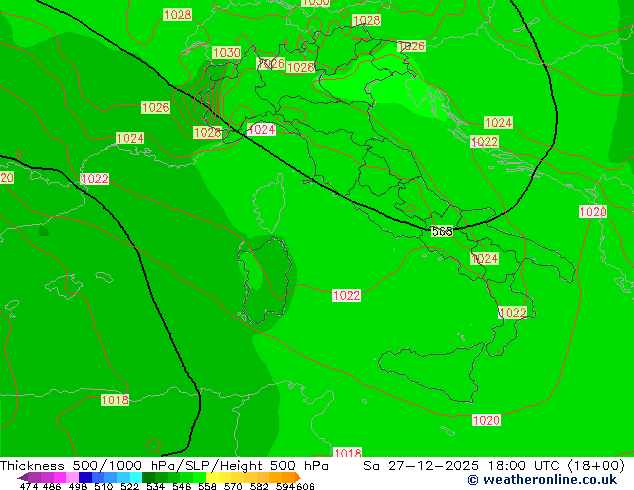Click the legend value 510

tap(104, 486)
